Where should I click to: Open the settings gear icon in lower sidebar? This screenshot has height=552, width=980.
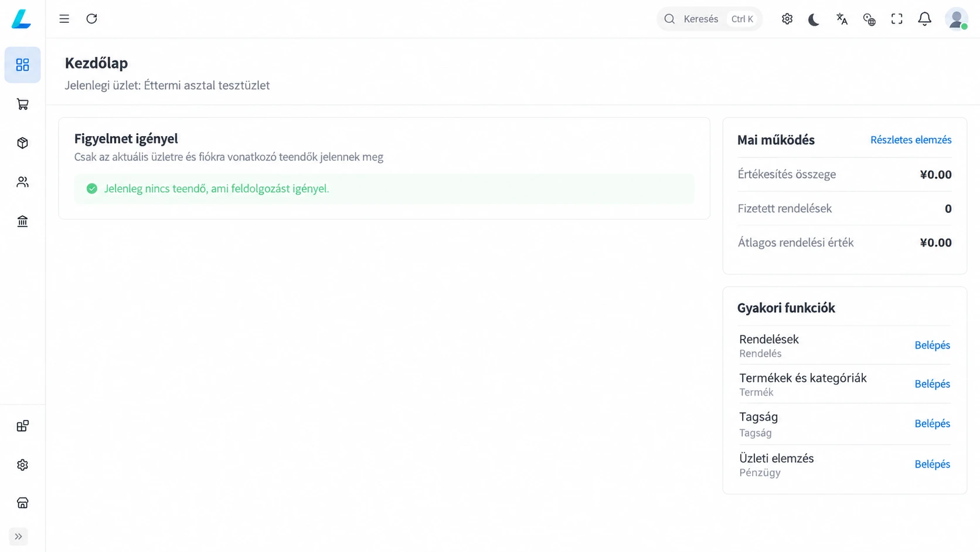point(22,465)
